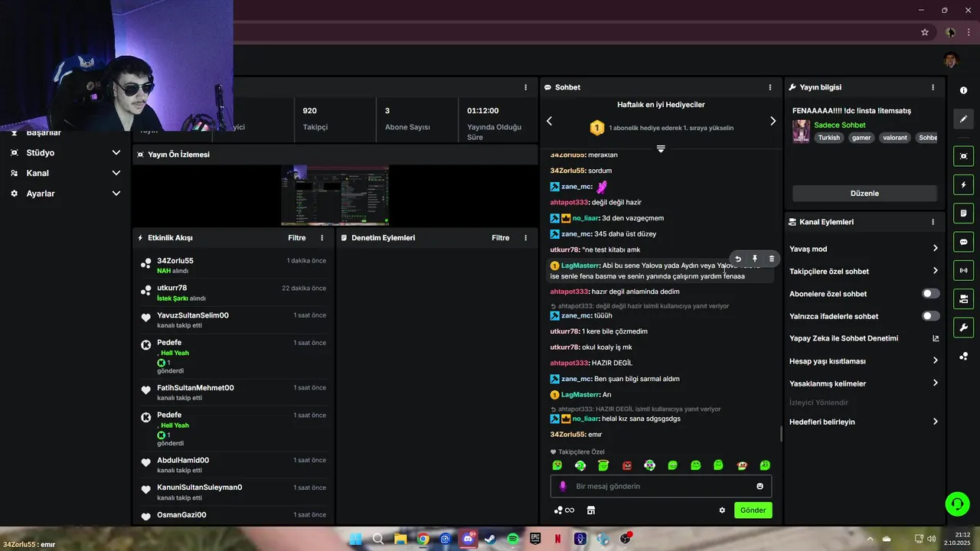Image resolution: width=980 pixels, height=551 pixels.
Task: Click AbdulHamid00 in activity feed
Action: pos(183,461)
